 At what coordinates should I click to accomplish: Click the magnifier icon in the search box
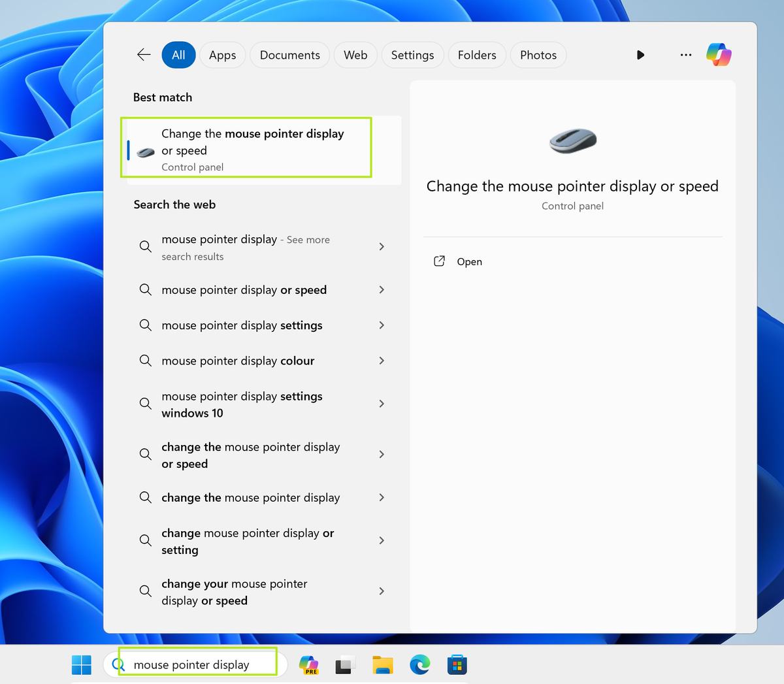click(118, 663)
